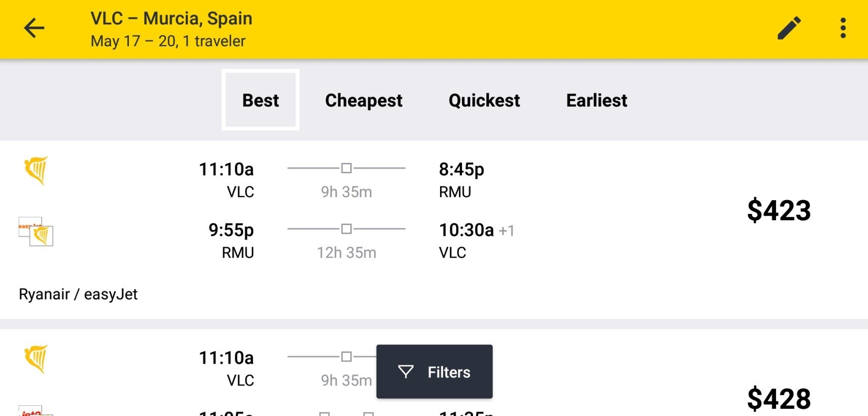The width and height of the screenshot is (868, 416).
Task: Tap stopover marker on 12h 35m return
Action: [346, 229]
